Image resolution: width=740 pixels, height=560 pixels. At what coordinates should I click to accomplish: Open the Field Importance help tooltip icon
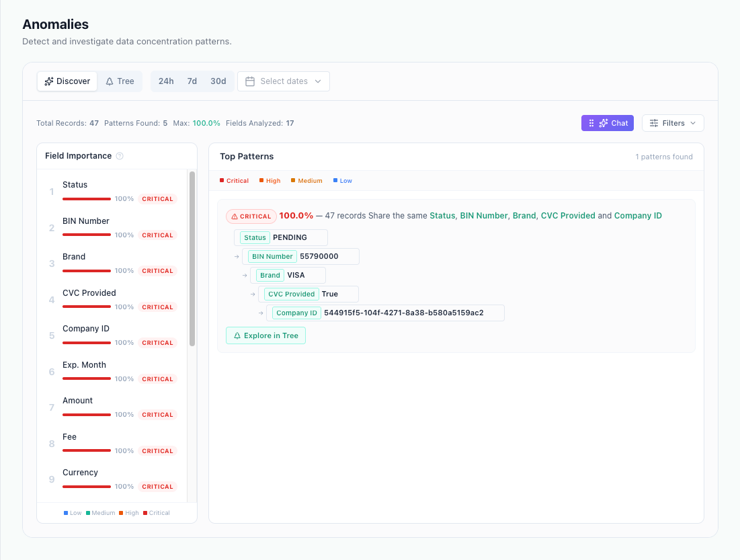[x=120, y=155]
